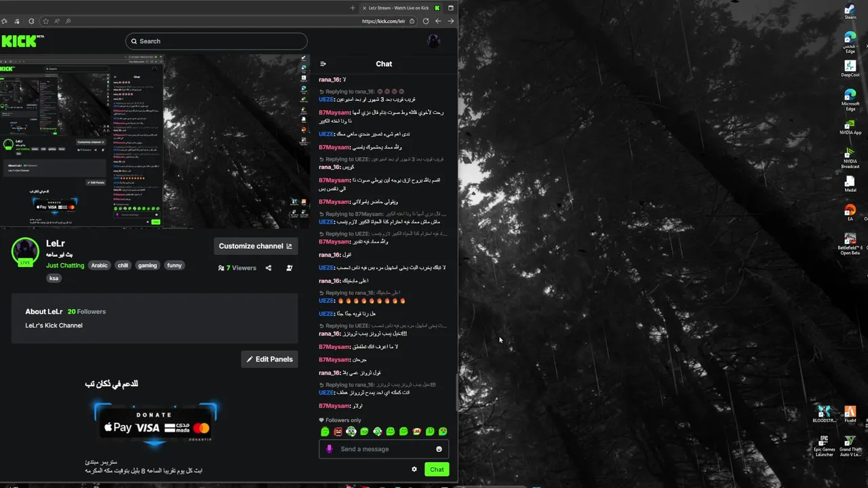The width and height of the screenshot is (868, 488).
Task: Collapse the chat panel with the arrow icon
Action: click(x=323, y=64)
